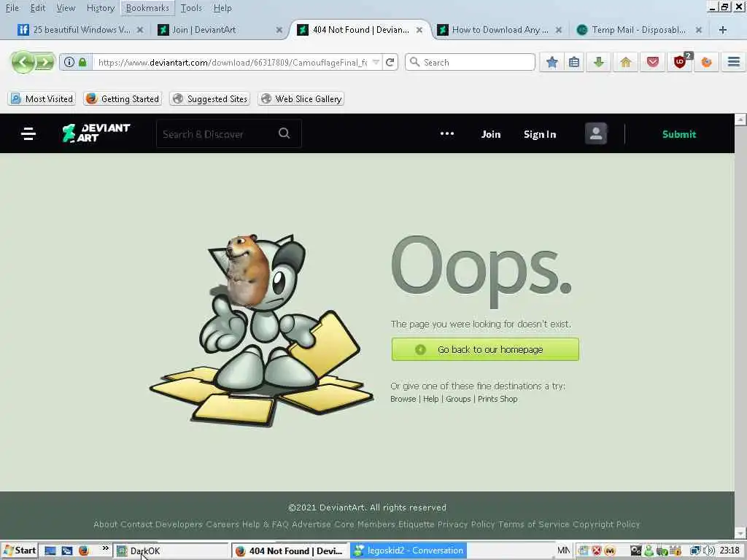Screen dimensions: 747x560
Task: Open Web Slice Gallery bookmark
Action: click(301, 98)
